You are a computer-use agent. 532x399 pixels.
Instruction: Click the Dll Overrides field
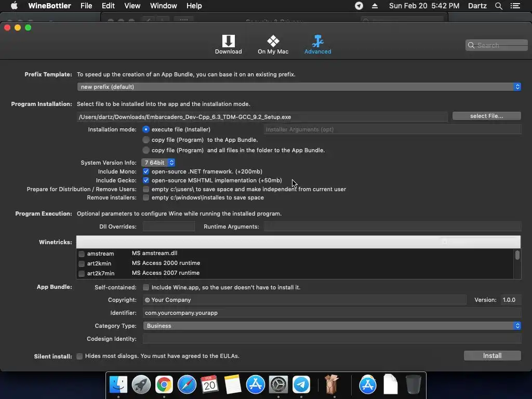[169, 227]
